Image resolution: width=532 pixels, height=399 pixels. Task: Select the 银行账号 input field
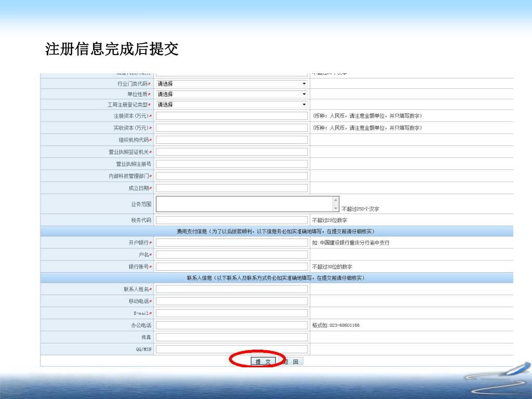232,267
